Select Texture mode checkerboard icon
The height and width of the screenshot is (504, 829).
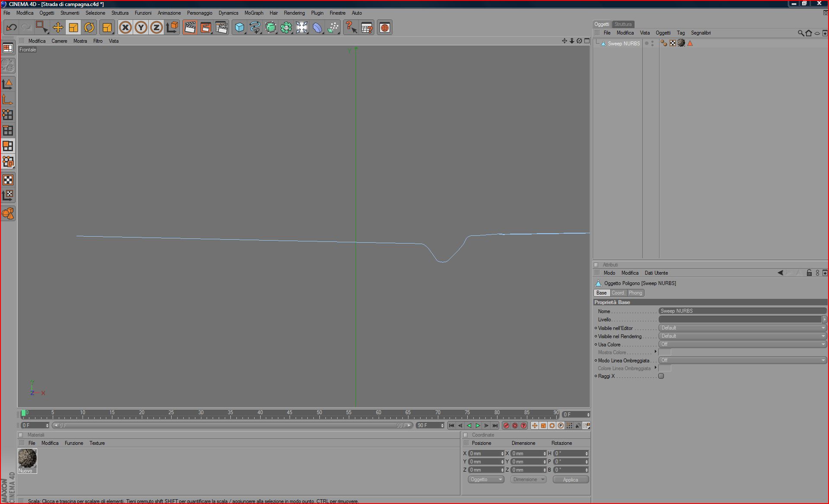tap(8, 180)
